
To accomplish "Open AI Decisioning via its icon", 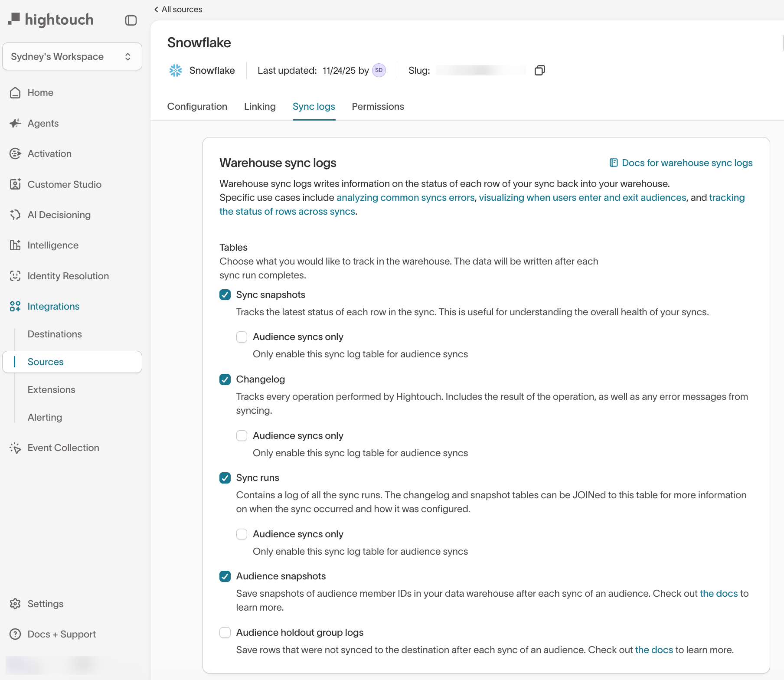I will 15,215.
